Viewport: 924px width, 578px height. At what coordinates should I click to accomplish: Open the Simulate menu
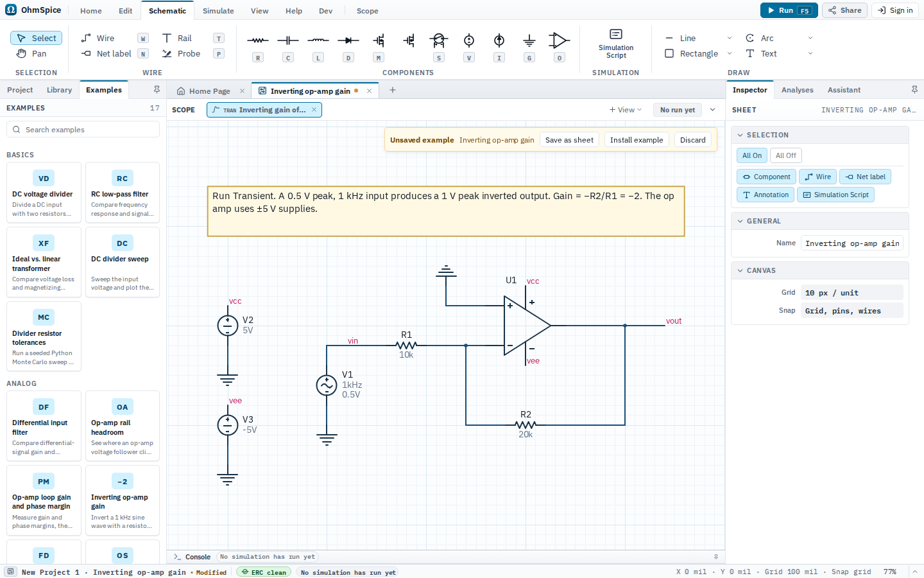(218, 11)
